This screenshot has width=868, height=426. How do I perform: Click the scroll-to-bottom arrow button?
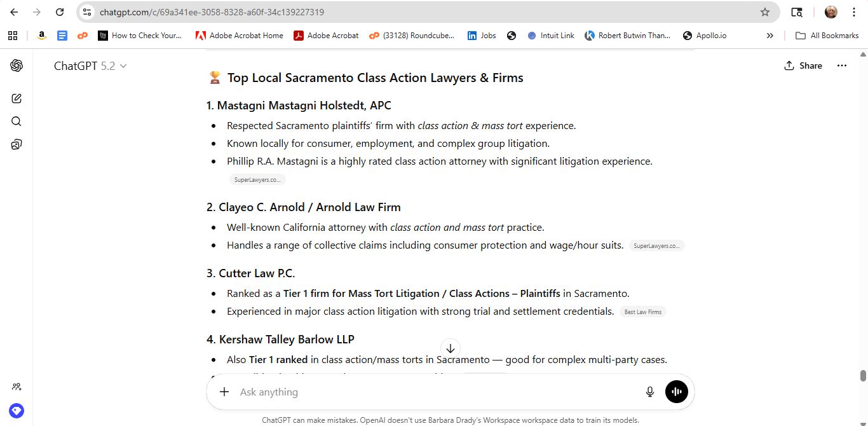click(x=451, y=348)
